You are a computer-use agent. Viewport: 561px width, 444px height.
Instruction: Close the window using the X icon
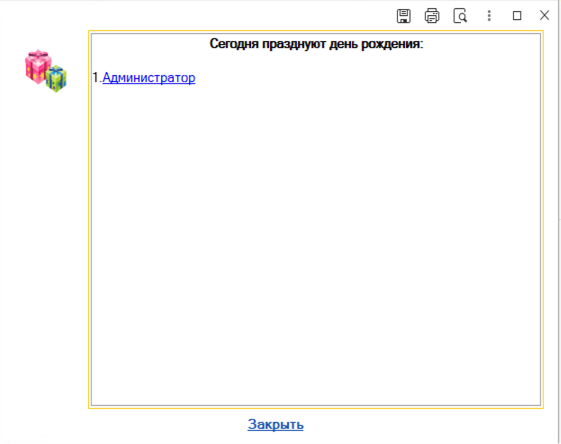click(x=544, y=15)
